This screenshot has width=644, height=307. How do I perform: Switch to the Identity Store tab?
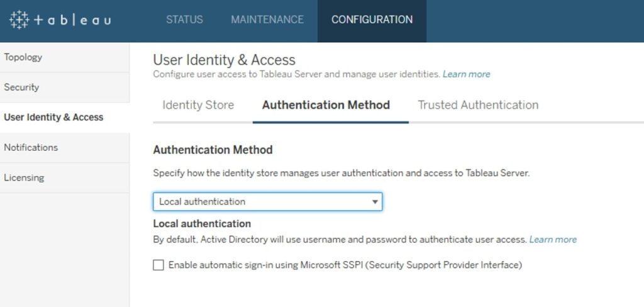(198, 105)
